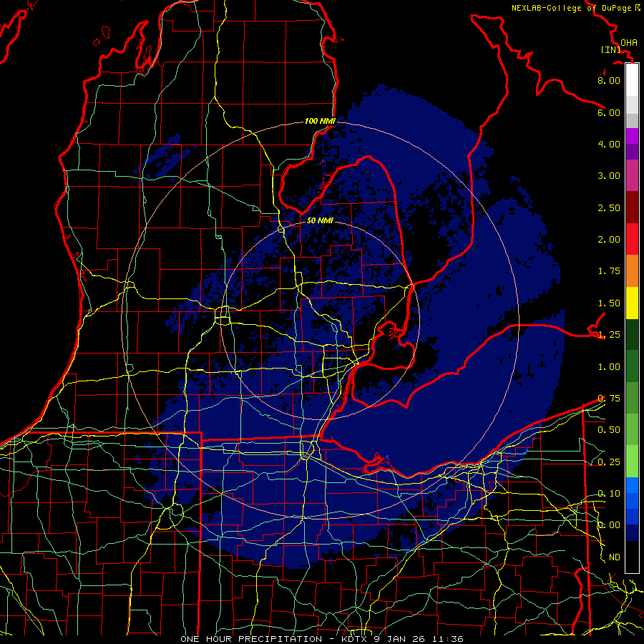Screen dimensions: 644x644
Task: Select the lime green 0.25 legend swatch
Action: tap(632, 462)
